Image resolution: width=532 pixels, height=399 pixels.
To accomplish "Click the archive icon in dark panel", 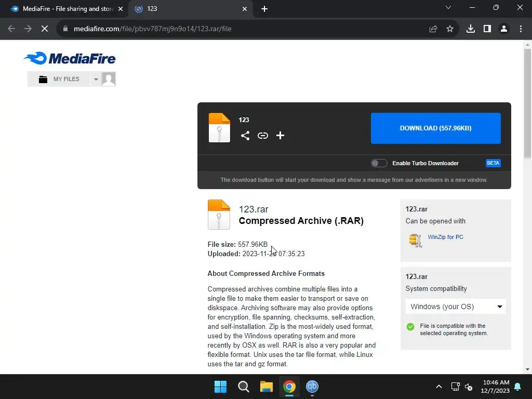I will point(219,128).
